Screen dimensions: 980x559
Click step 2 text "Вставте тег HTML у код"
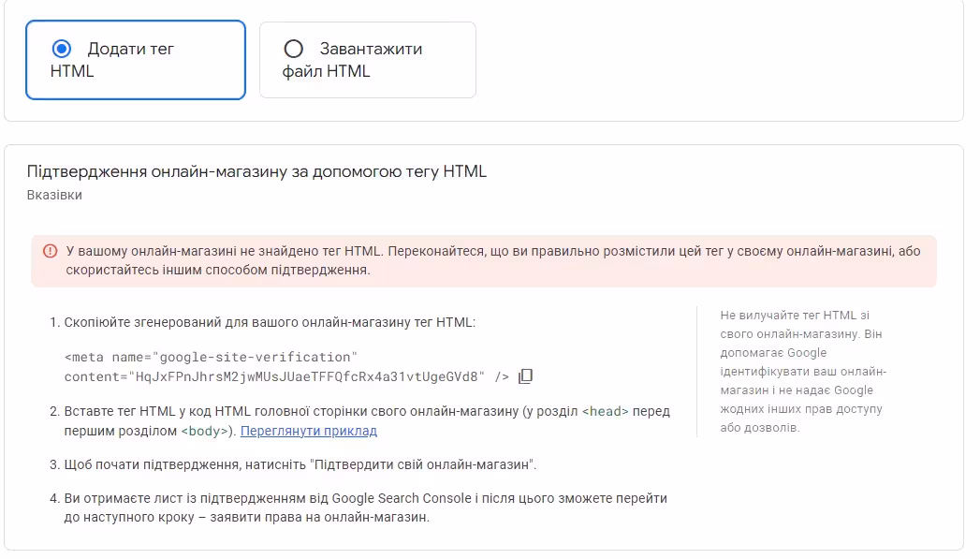[x=367, y=420]
